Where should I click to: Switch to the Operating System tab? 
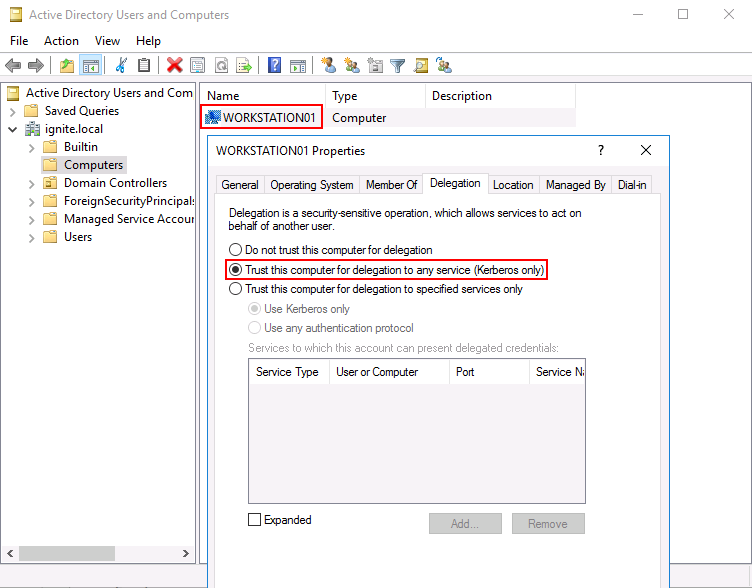pyautogui.click(x=312, y=185)
